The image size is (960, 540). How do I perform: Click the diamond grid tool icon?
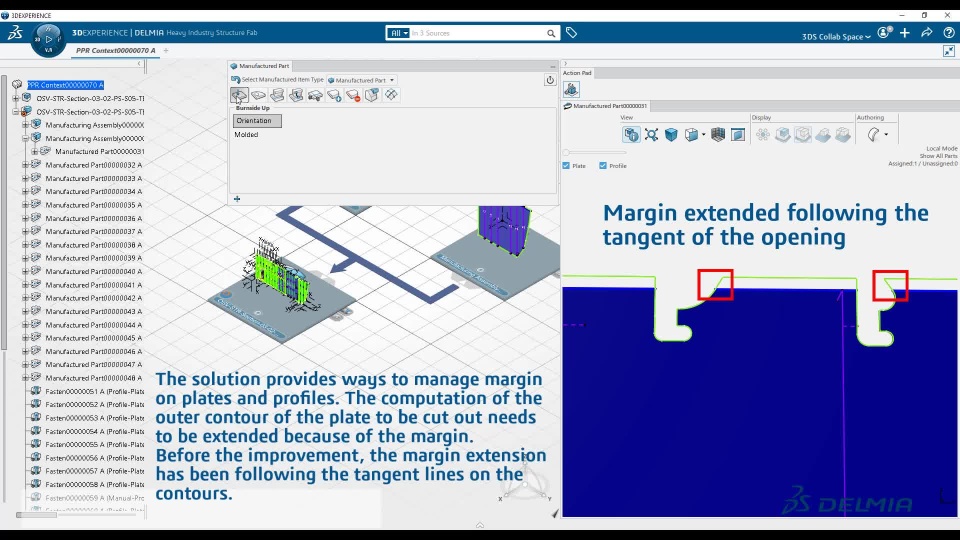[x=391, y=95]
